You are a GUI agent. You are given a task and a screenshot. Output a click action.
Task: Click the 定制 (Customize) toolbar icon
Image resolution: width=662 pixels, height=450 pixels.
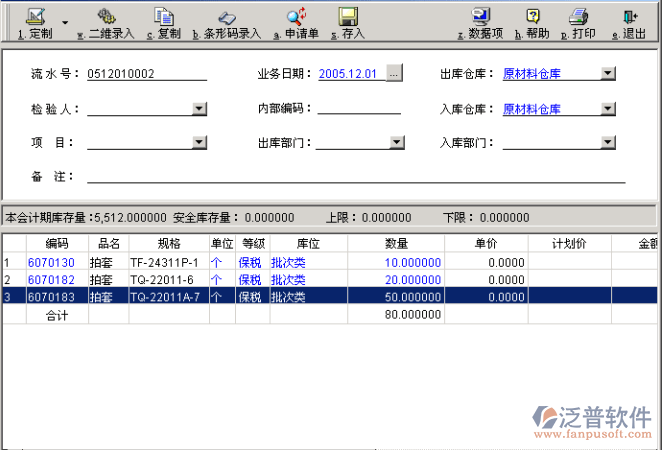(35, 17)
